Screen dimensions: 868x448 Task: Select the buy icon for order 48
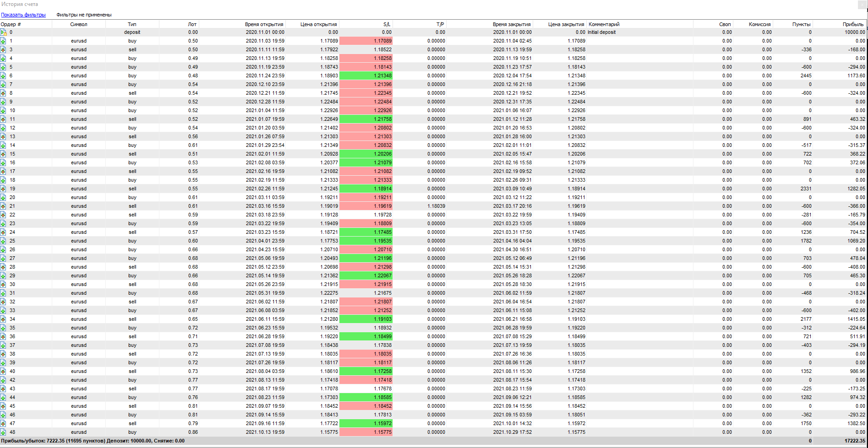3,432
